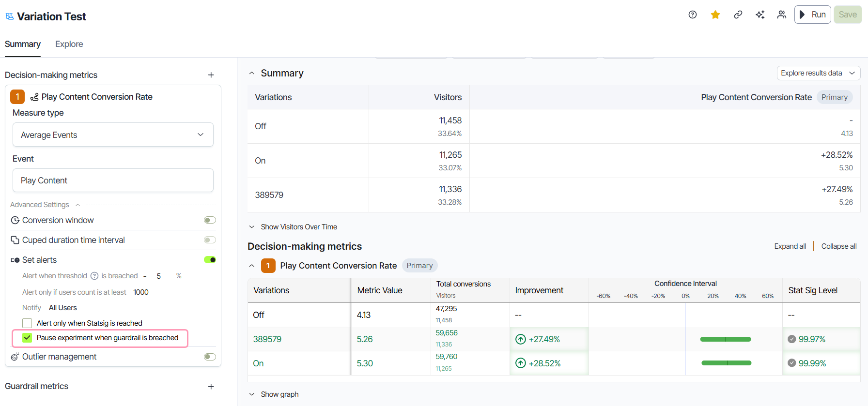Click the Play Content event field
The width and height of the screenshot is (868, 406).
click(113, 180)
